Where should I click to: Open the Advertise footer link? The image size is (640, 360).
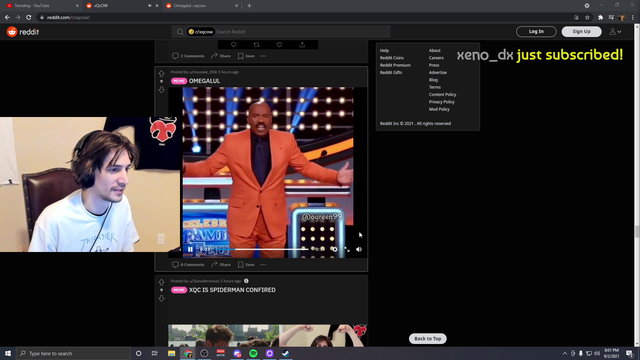coord(438,73)
